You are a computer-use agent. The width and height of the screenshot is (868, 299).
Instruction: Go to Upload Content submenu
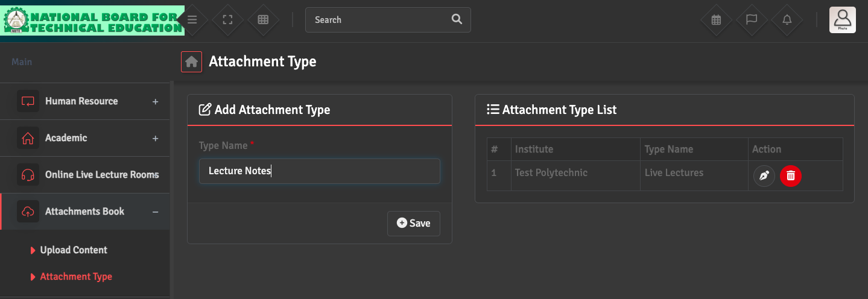pyautogui.click(x=74, y=250)
